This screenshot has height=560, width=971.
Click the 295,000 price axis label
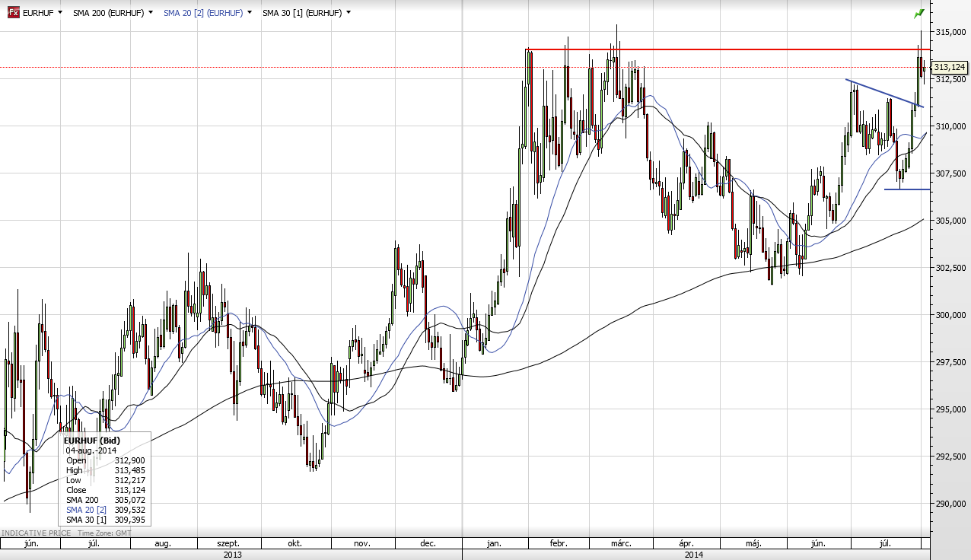950,409
